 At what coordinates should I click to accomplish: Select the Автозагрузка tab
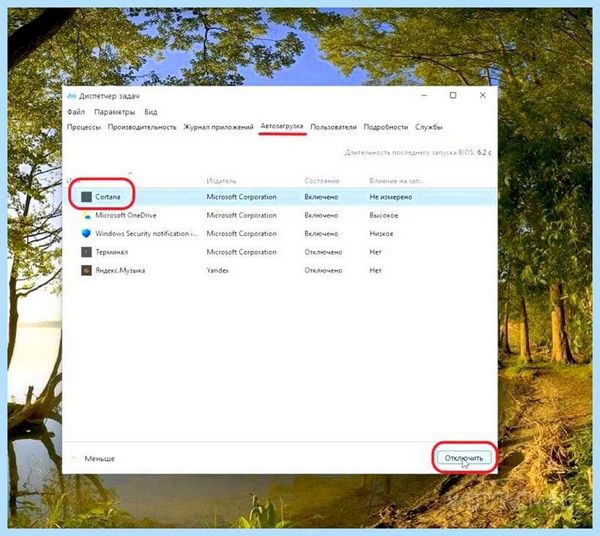[x=282, y=126]
